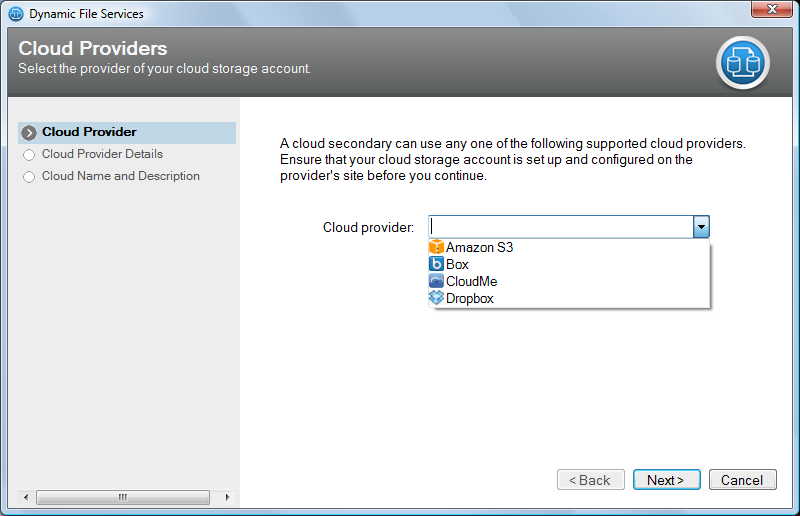Choose Dropbox from the provider list

coord(470,298)
